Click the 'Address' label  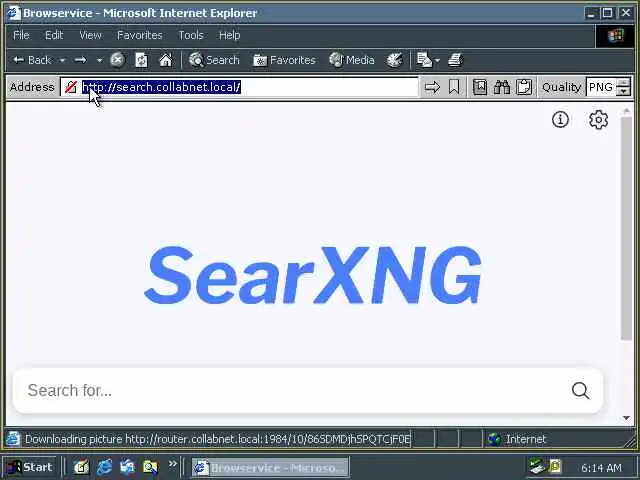point(32,87)
